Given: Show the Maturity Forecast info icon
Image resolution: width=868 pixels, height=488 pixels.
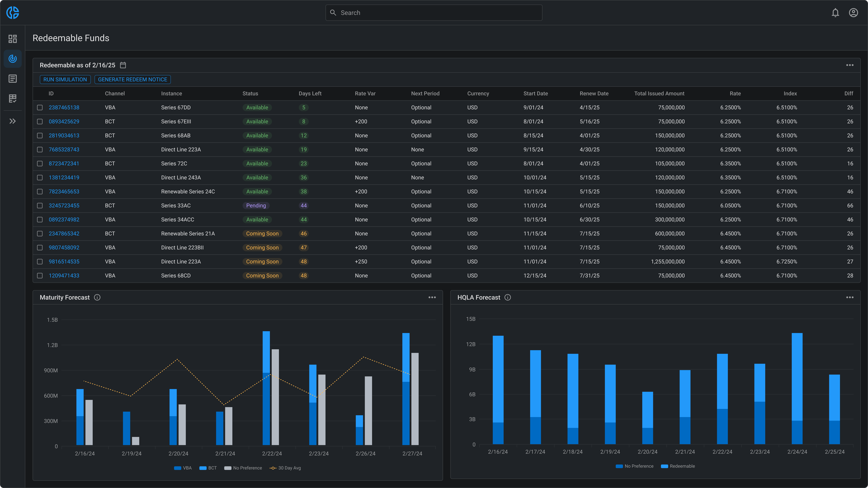Looking at the screenshot, I should click(x=97, y=297).
